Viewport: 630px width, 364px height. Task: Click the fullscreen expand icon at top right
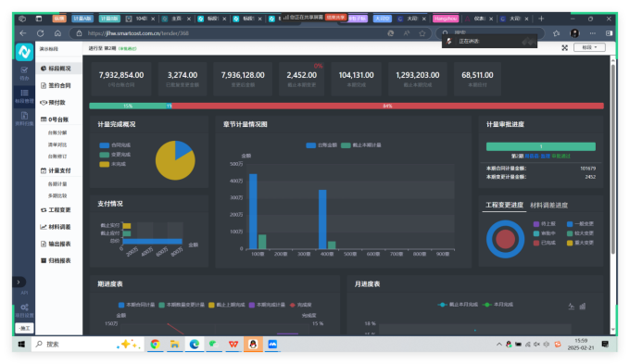564,48
